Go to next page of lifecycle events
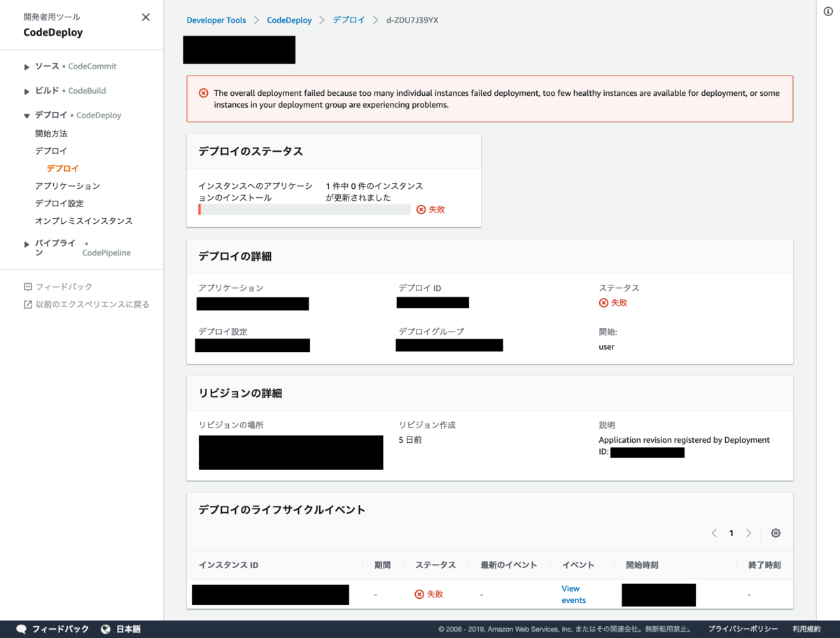The width and height of the screenshot is (840, 638). pos(748,533)
